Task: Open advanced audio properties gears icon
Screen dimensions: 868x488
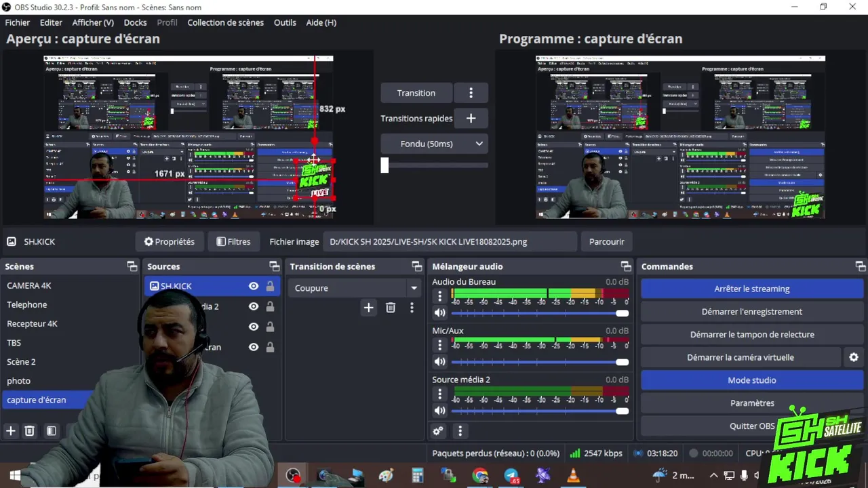Action: click(x=438, y=431)
